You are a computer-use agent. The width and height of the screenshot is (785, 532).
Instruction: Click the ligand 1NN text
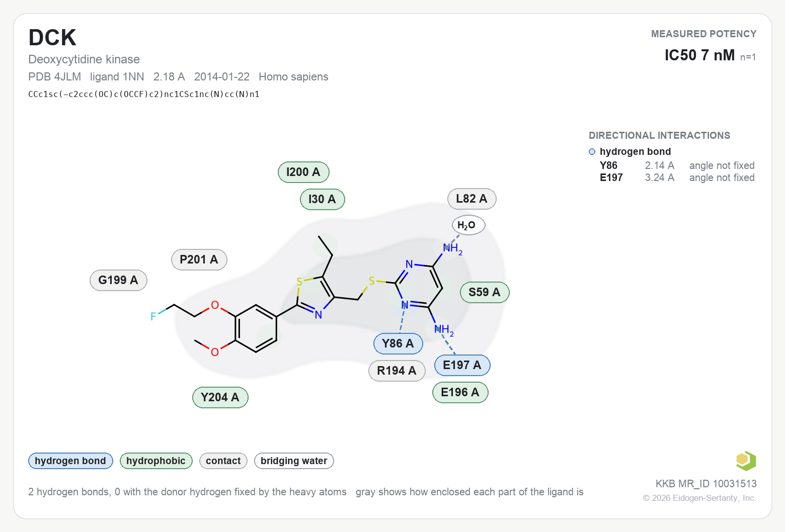(117, 76)
